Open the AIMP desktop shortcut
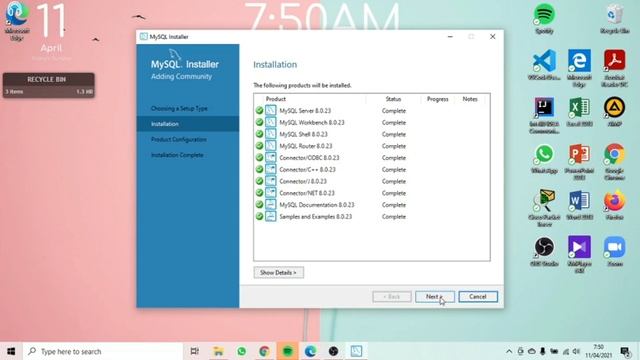Viewport: 640px width, 360px height. [615, 112]
